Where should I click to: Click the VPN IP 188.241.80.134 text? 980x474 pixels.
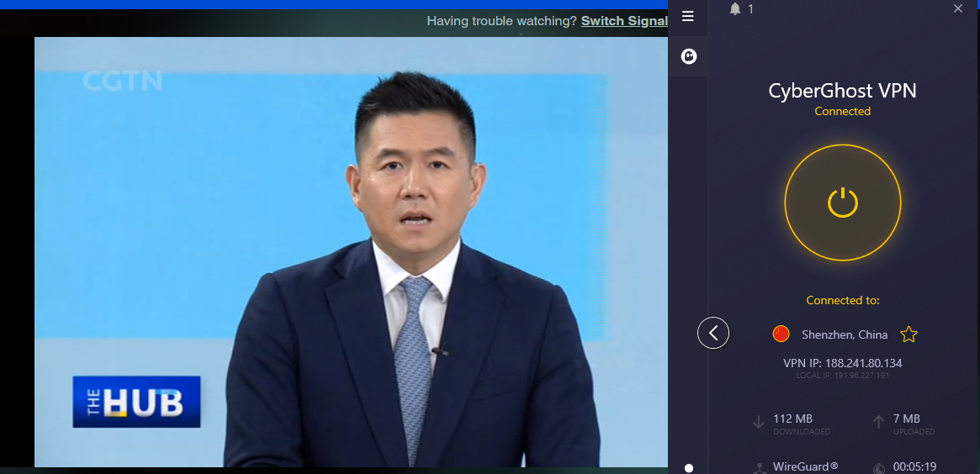click(x=843, y=363)
